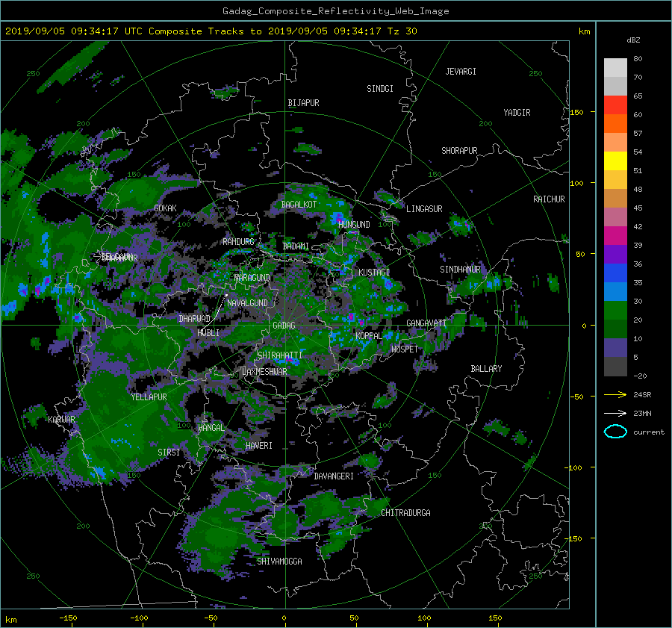Click the SINDGI city label
Image resolution: width=672 pixels, height=628 pixels.
pyautogui.click(x=380, y=89)
